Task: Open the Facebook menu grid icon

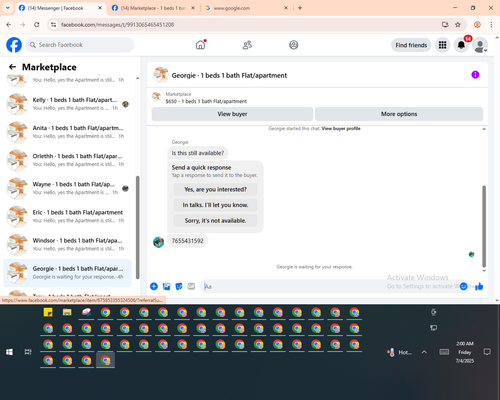Action: (442, 45)
